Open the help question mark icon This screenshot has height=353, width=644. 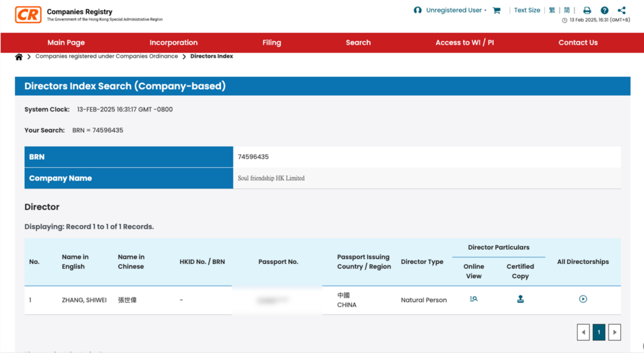604,10
